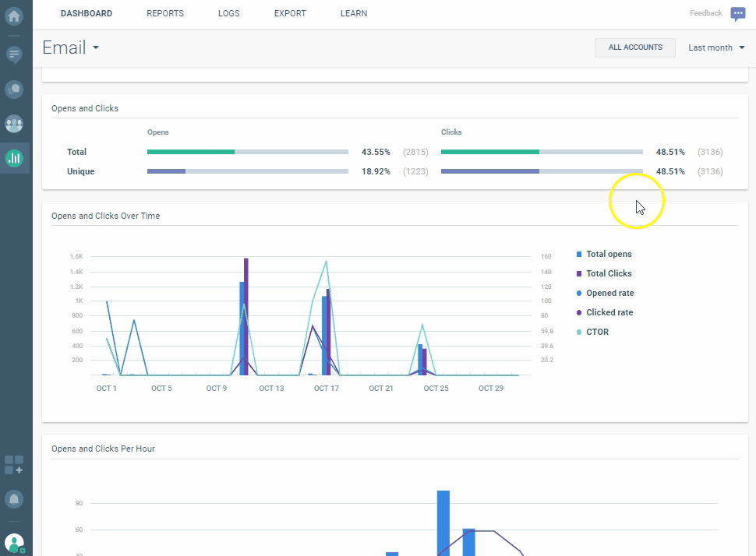Toggle the CTOR legend series
Screen dimensions: 756x556
[x=595, y=332]
